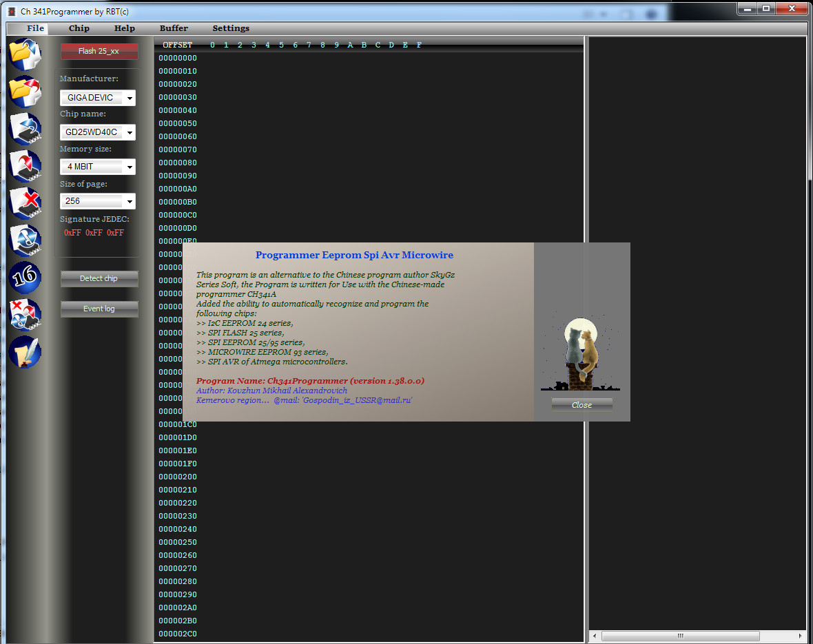
Task: Select hex row offset 000000A0
Action: 178,189
